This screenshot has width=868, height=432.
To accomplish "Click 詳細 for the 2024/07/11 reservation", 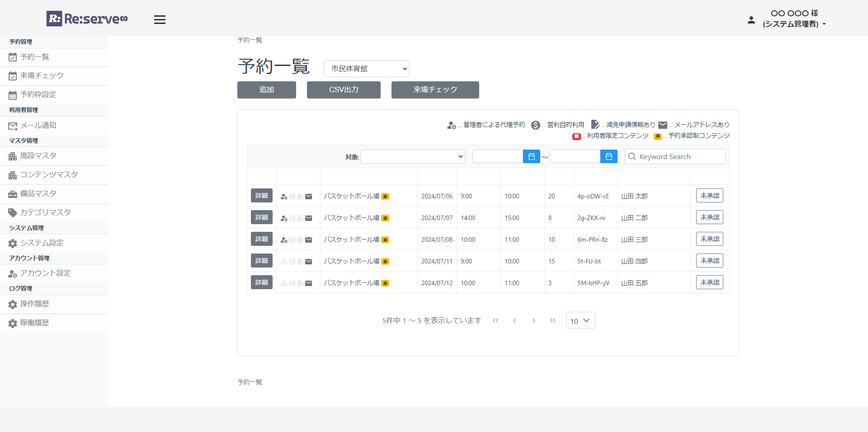I will (261, 261).
